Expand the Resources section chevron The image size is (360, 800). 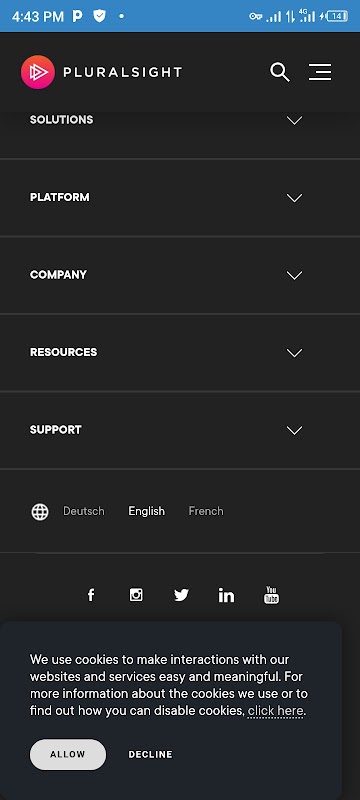click(294, 353)
